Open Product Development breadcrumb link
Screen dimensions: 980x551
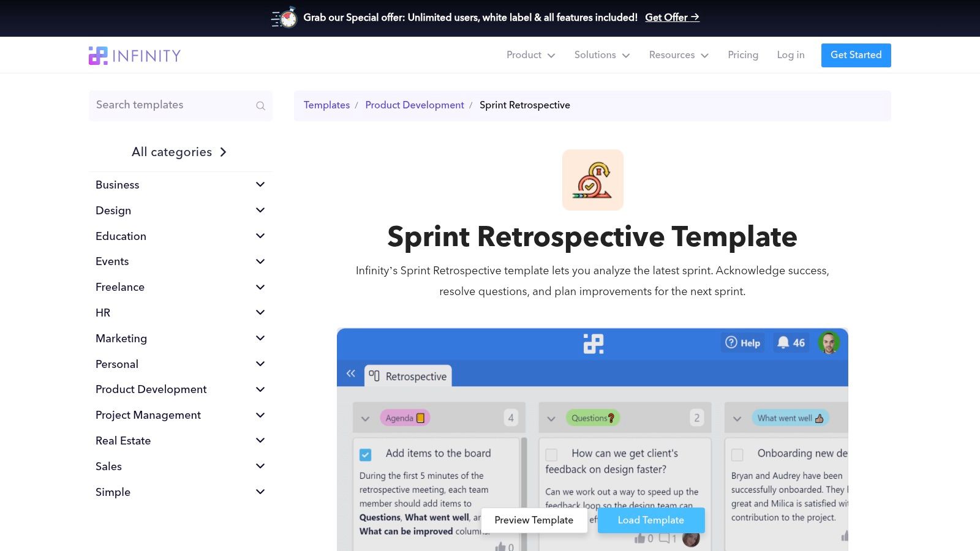point(415,105)
